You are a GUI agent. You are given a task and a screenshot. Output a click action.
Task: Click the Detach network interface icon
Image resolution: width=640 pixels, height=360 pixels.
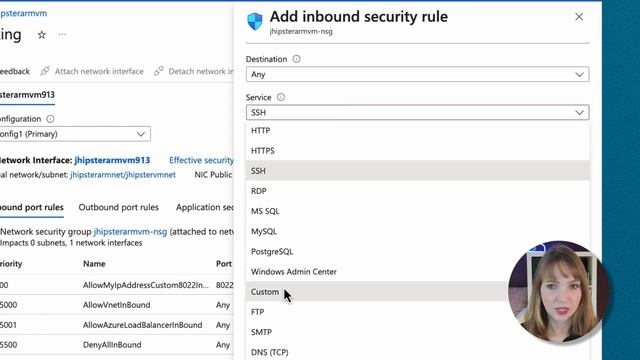pyautogui.click(x=159, y=71)
